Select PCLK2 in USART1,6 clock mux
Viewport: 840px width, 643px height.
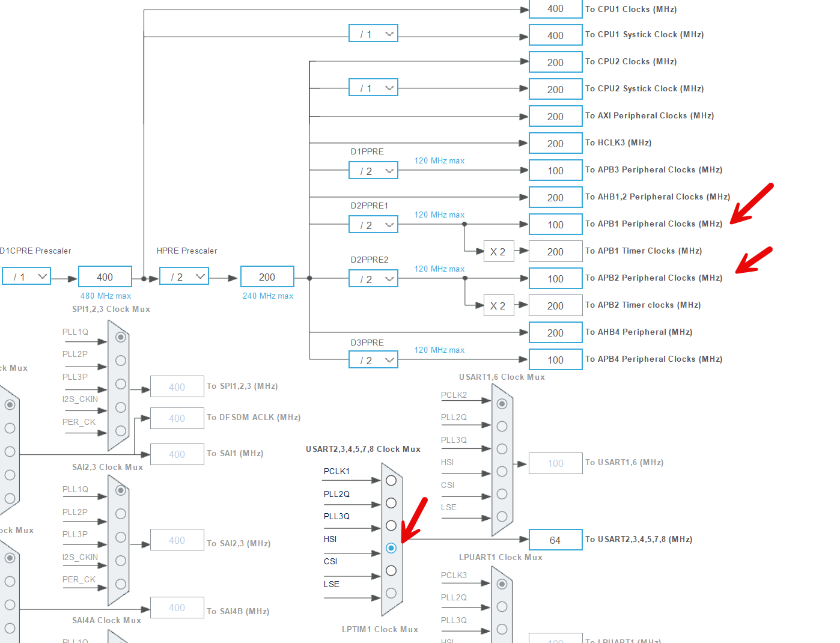(x=502, y=404)
